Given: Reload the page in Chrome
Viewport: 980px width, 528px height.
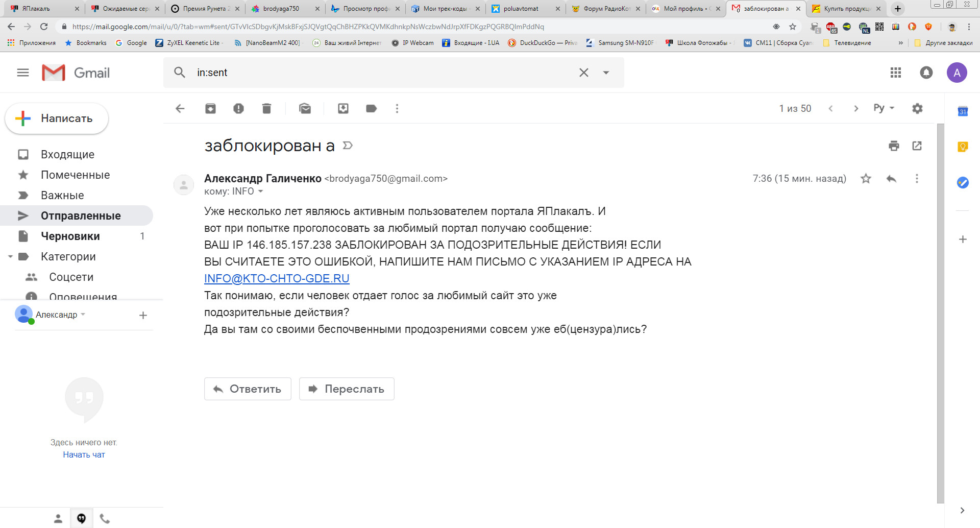Looking at the screenshot, I should coord(44,27).
